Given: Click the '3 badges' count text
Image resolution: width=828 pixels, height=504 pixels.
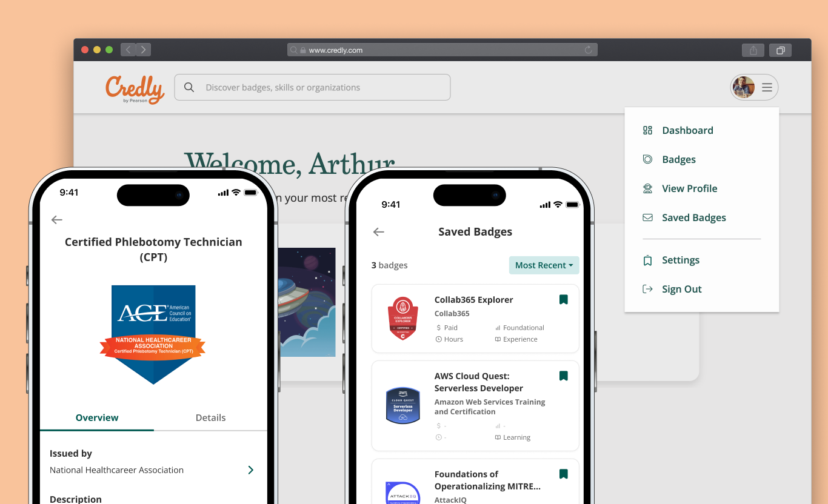Looking at the screenshot, I should (389, 265).
